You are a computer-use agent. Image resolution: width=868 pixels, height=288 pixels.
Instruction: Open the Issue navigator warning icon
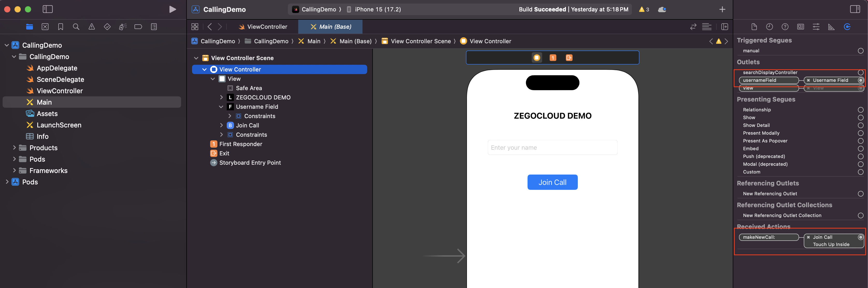[92, 27]
